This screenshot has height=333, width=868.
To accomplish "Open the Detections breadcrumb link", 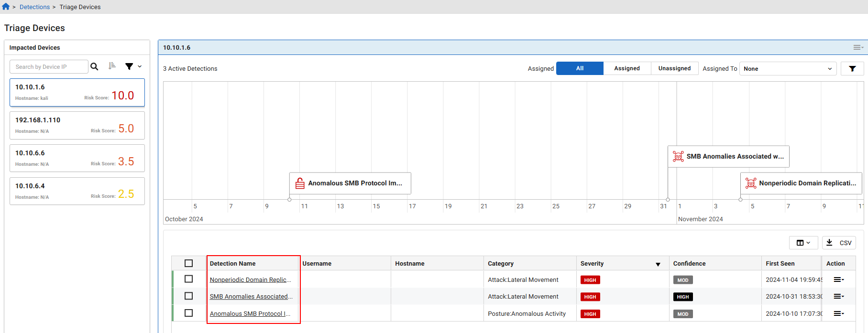I will (x=34, y=7).
